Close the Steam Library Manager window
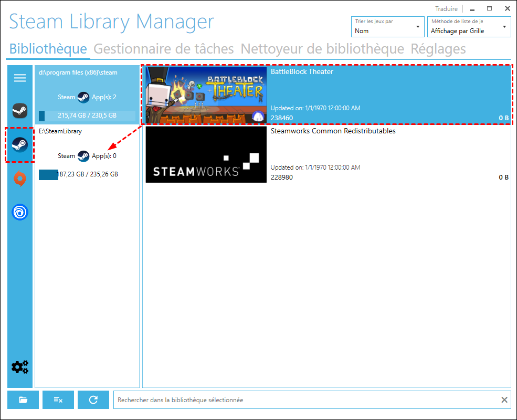 pyautogui.click(x=508, y=8)
